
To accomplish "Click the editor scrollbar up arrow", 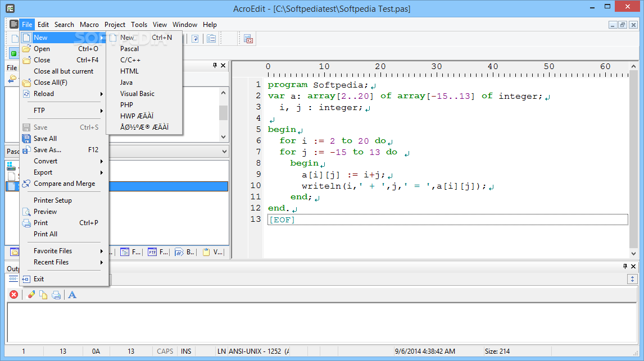I will [633, 66].
